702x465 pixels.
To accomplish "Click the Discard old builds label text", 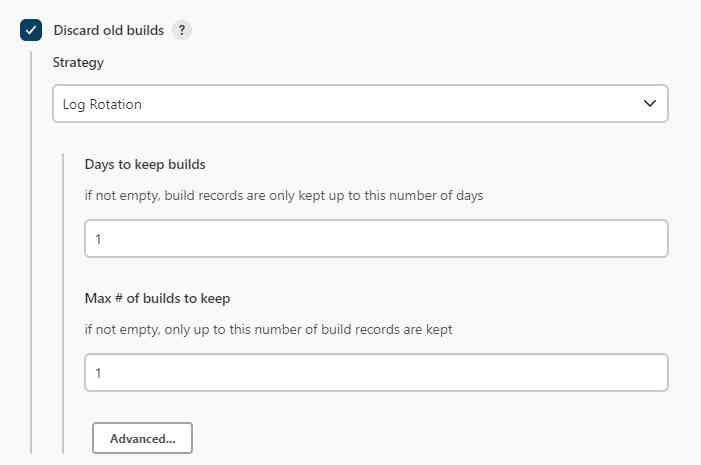I will (x=108, y=30).
